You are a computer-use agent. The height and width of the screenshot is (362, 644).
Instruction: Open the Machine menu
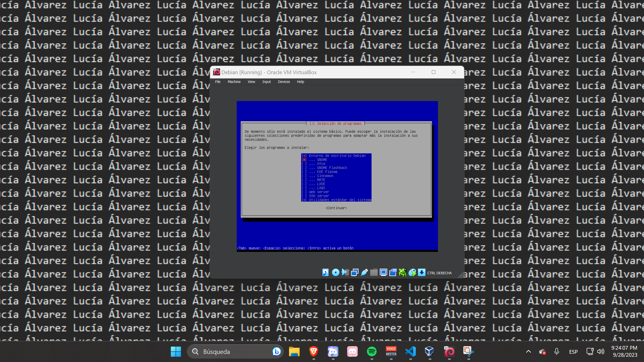tap(234, 82)
